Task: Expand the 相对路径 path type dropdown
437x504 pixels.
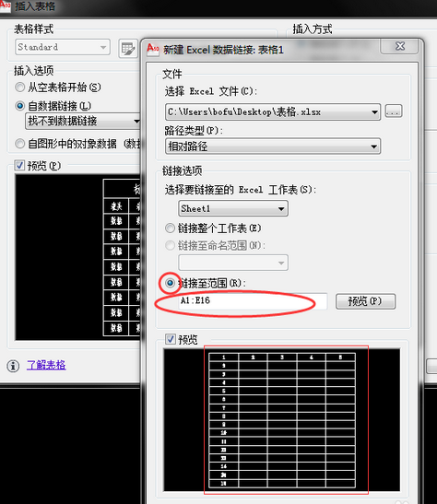Action: point(273,147)
